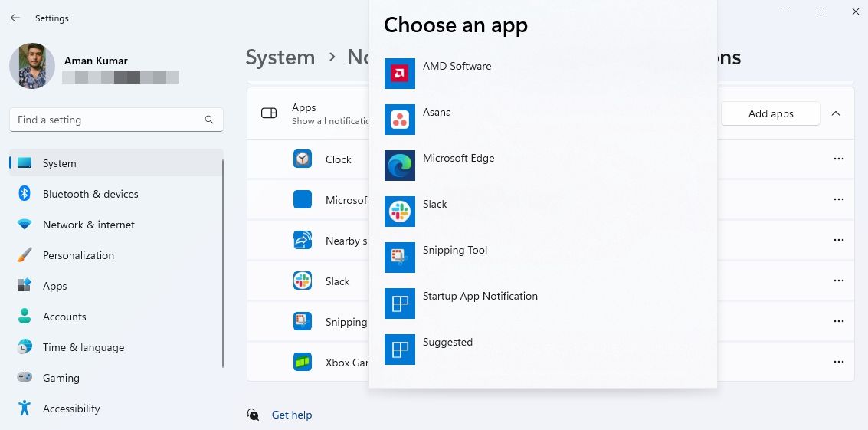Open more options for Slack row
The height and width of the screenshot is (430, 868).
(839, 281)
